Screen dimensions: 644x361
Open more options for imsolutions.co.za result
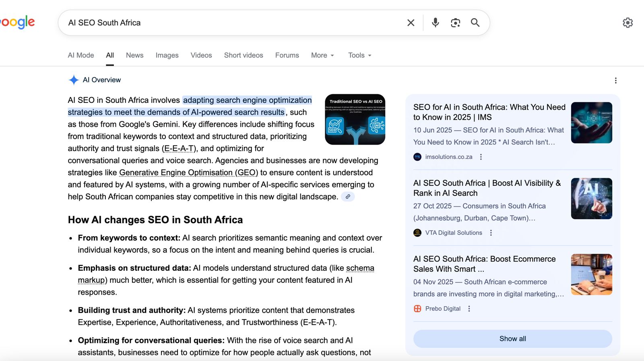pyautogui.click(x=481, y=157)
